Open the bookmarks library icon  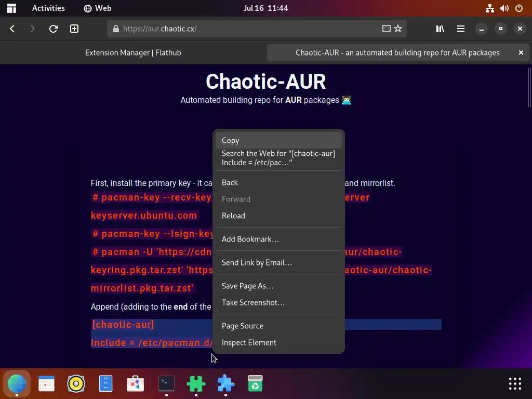click(440, 29)
